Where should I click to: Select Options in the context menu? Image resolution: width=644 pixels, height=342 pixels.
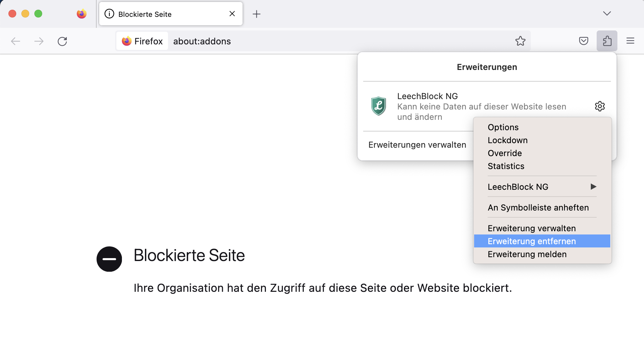[503, 127]
